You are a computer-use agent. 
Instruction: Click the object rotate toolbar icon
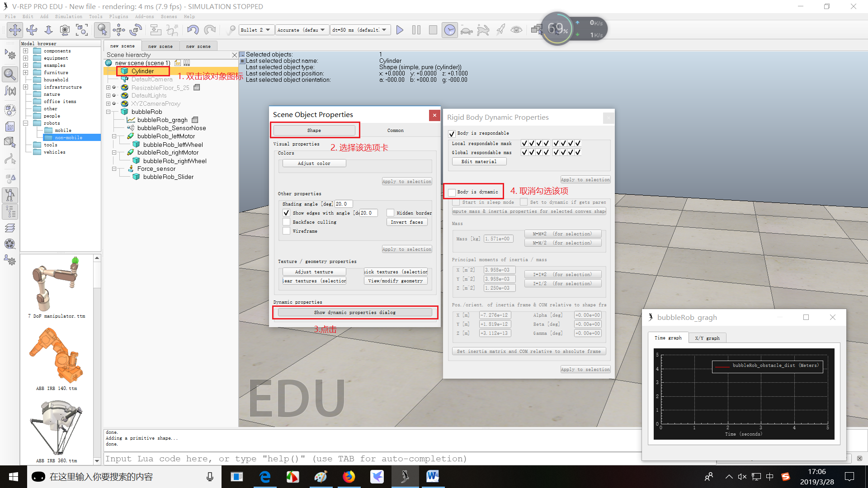[x=136, y=30]
